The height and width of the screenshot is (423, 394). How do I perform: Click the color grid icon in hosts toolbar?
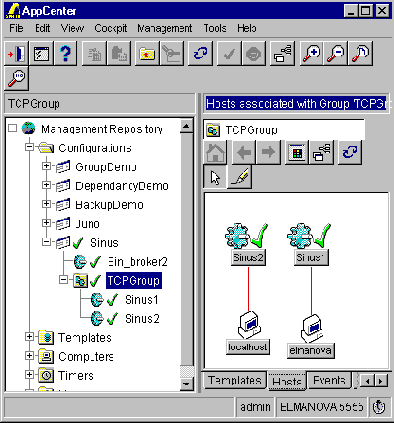[x=297, y=152]
